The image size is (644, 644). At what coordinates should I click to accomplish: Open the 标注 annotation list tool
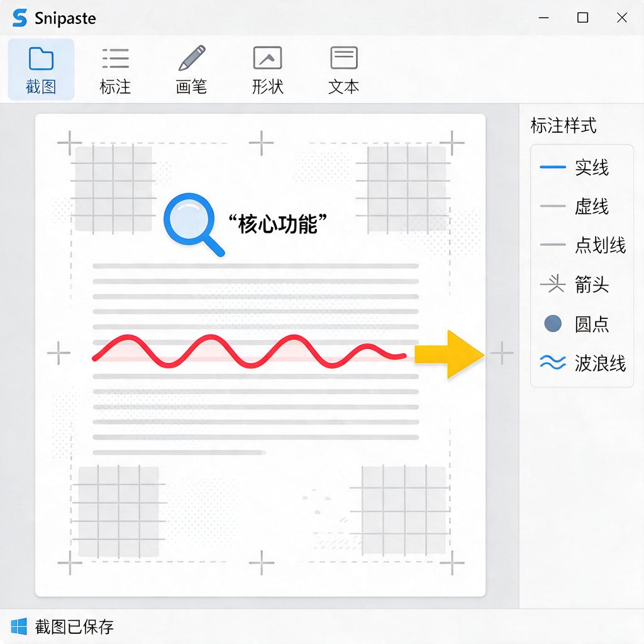point(116,70)
